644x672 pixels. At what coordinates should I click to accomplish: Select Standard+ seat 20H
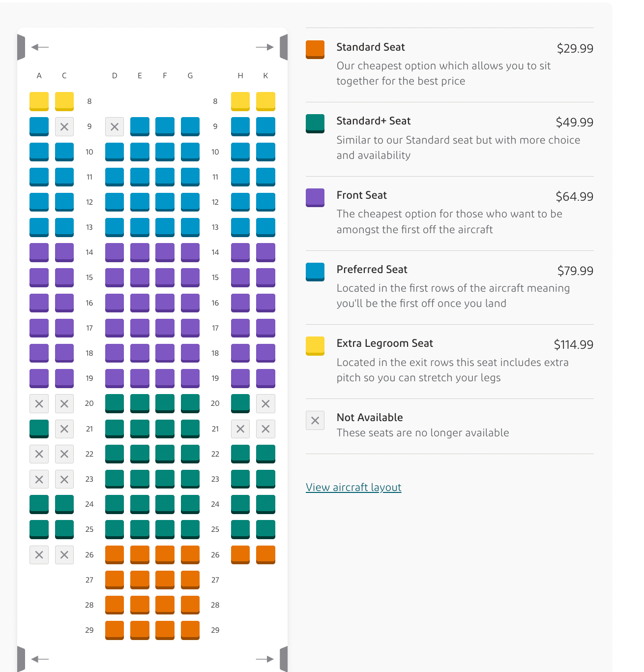pyautogui.click(x=240, y=403)
